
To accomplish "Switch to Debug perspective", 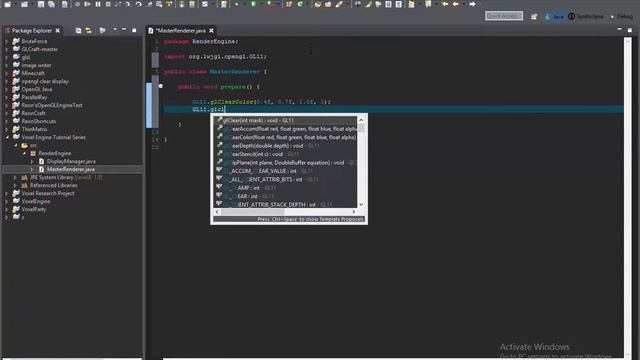I will click(622, 16).
